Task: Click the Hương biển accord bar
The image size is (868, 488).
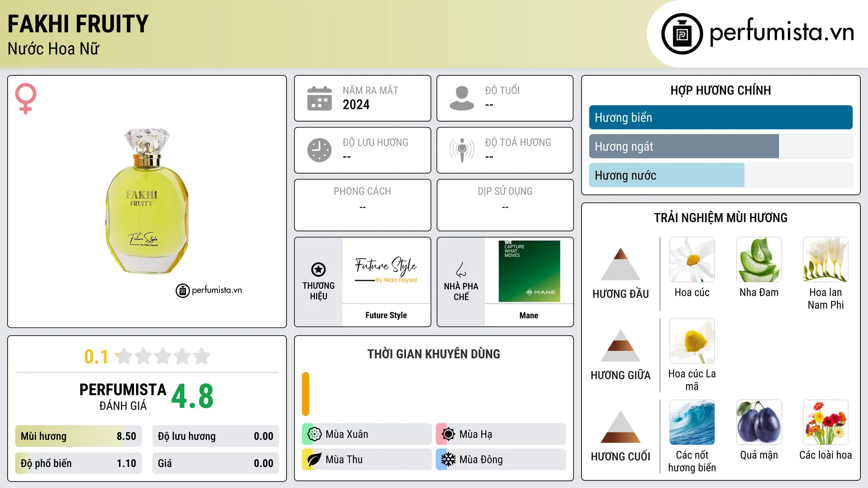Action: click(x=721, y=117)
